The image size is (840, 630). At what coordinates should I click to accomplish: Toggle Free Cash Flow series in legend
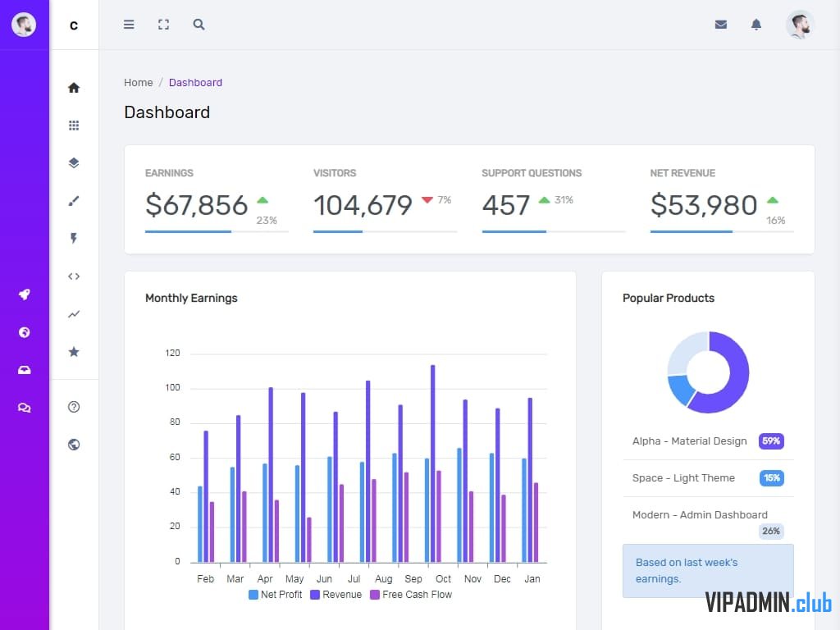411,595
